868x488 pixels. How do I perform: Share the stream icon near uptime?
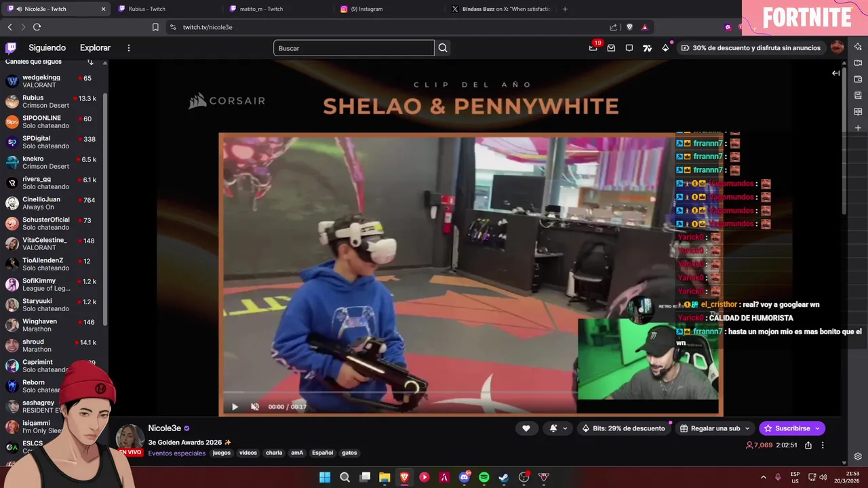(x=808, y=445)
